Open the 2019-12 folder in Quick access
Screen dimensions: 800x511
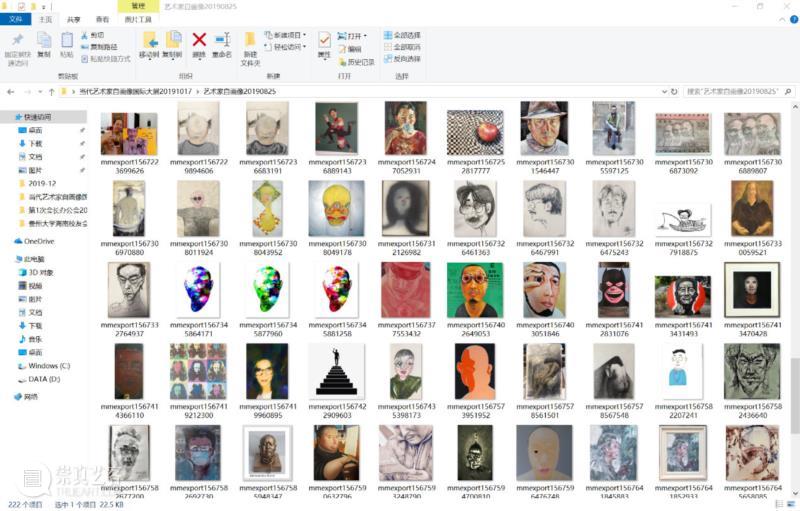(x=37, y=183)
